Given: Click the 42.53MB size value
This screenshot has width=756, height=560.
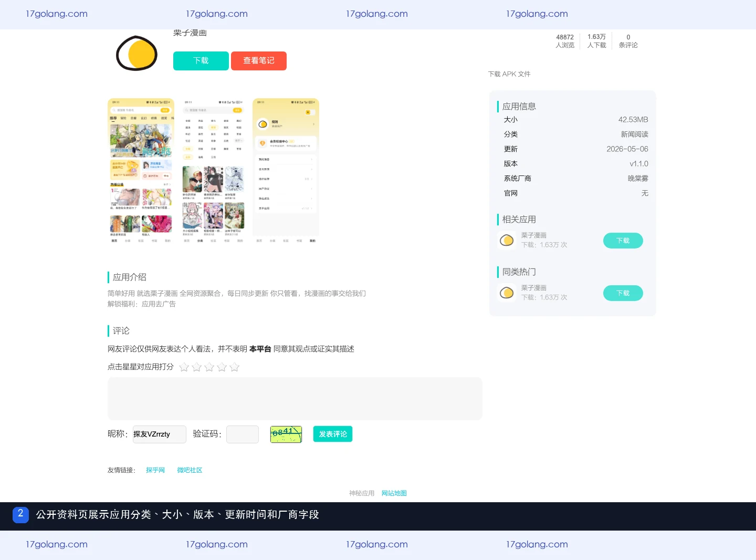Looking at the screenshot, I should click(633, 120).
